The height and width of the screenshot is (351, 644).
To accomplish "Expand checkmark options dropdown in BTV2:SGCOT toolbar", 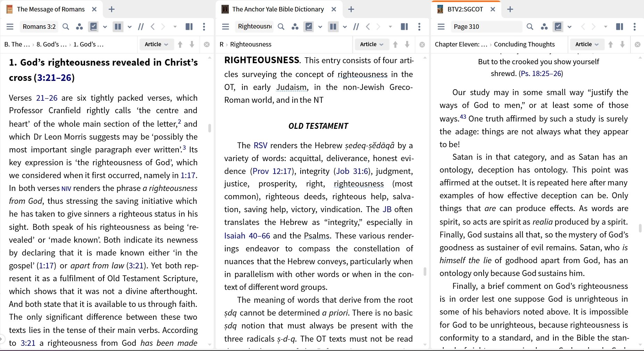I will coord(569,27).
